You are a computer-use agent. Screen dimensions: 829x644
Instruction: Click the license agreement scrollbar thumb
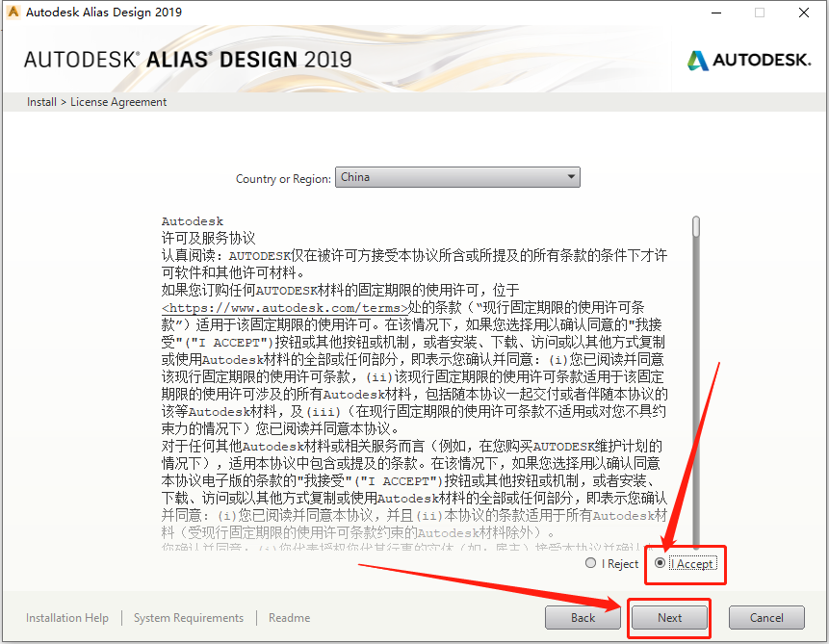(x=696, y=226)
